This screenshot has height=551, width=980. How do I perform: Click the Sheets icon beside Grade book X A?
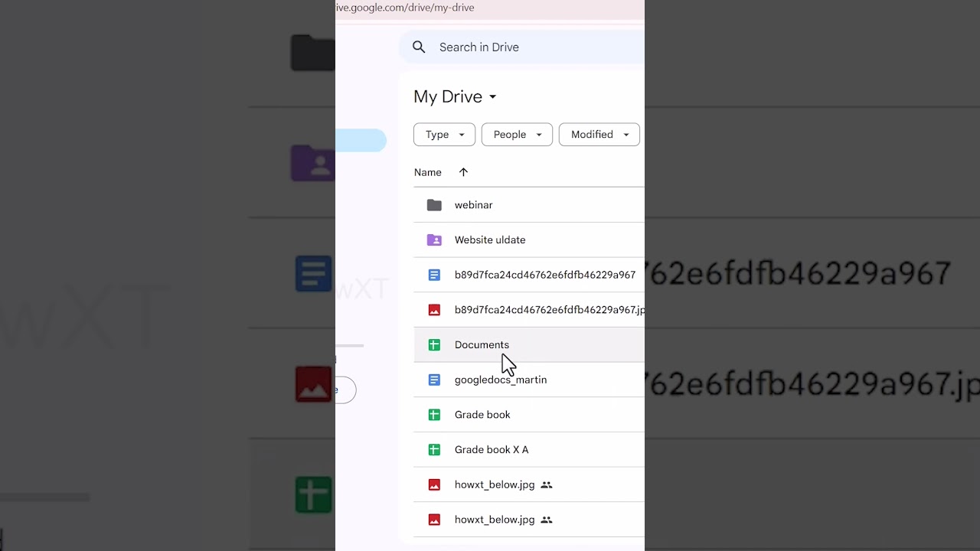click(434, 450)
